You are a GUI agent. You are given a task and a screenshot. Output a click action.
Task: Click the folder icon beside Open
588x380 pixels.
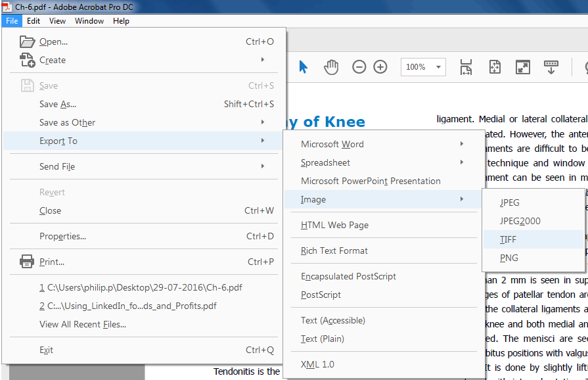(x=27, y=41)
